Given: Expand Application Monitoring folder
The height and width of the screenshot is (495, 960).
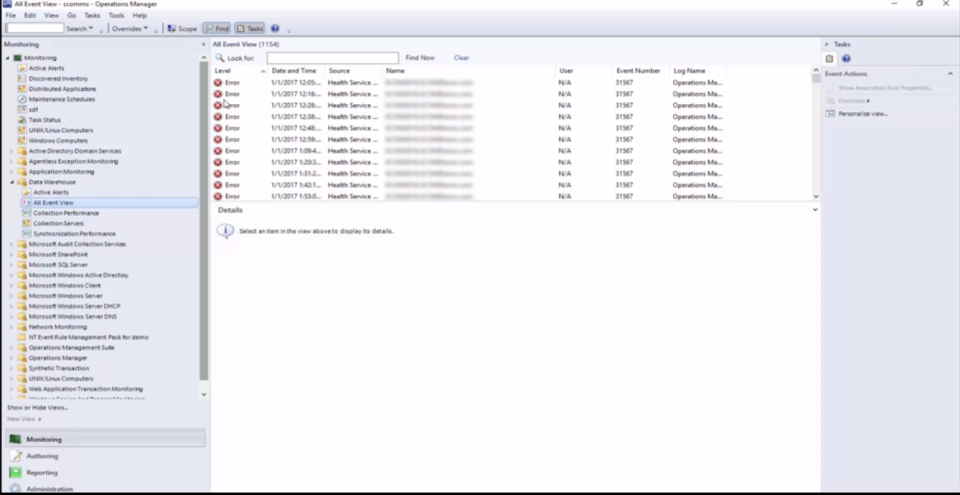Looking at the screenshot, I should click(x=12, y=172).
